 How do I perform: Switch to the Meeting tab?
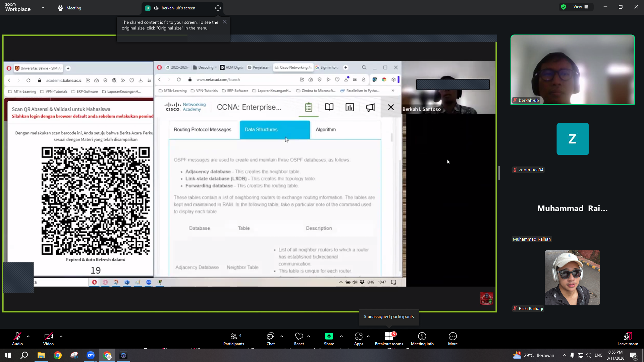point(69,8)
